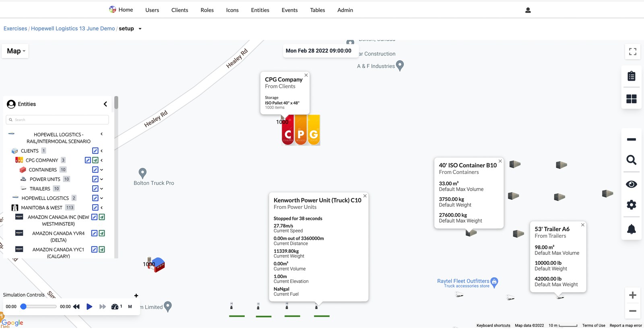Click the simulation timeline slider handle

[x=23, y=306]
